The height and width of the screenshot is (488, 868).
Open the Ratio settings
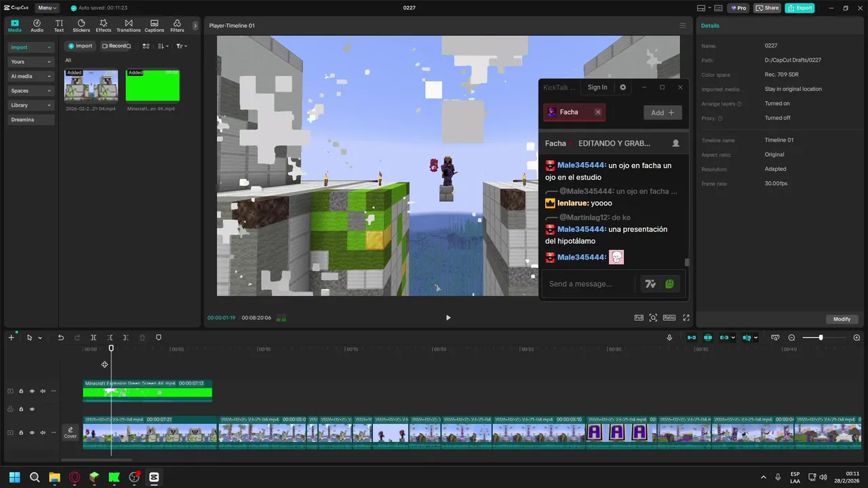pyautogui.click(x=669, y=318)
